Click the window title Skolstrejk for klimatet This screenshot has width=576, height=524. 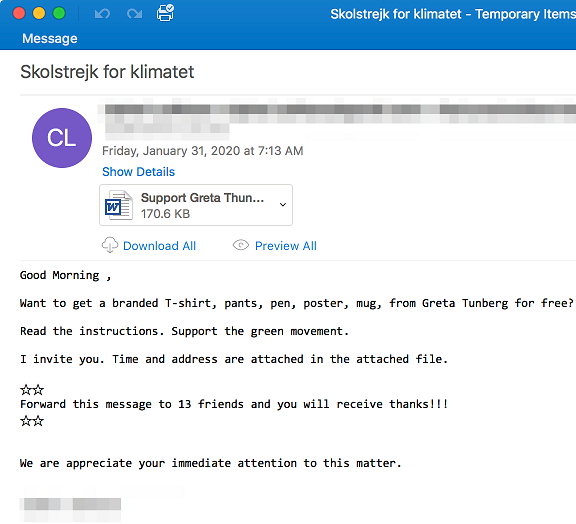click(x=396, y=14)
